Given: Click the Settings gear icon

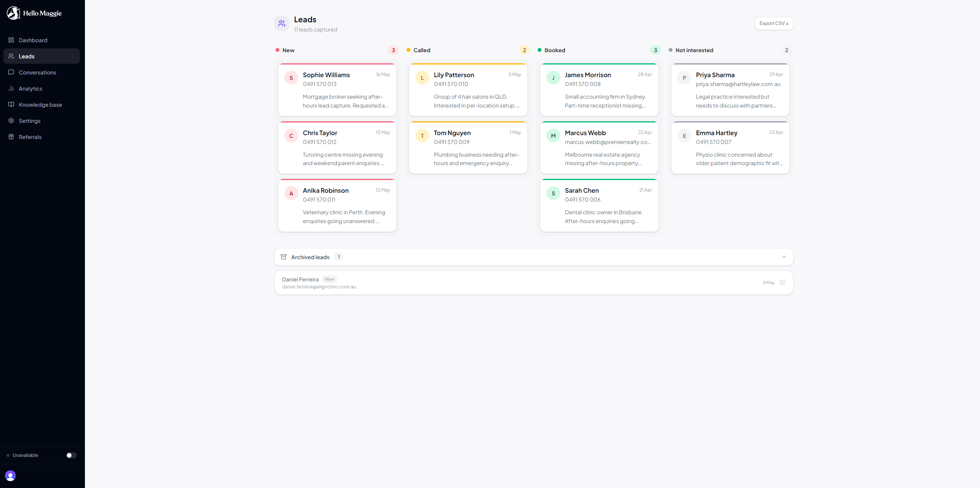Looking at the screenshot, I should pos(11,121).
